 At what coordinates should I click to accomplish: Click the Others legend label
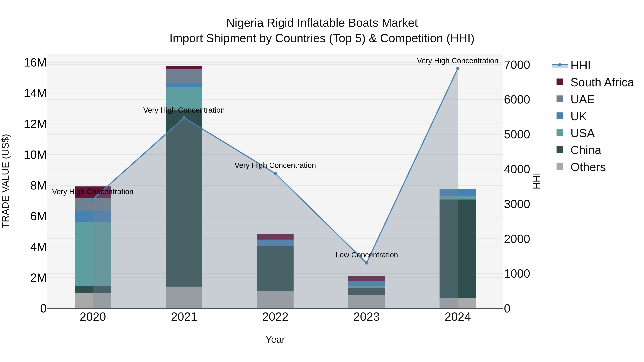[588, 167]
